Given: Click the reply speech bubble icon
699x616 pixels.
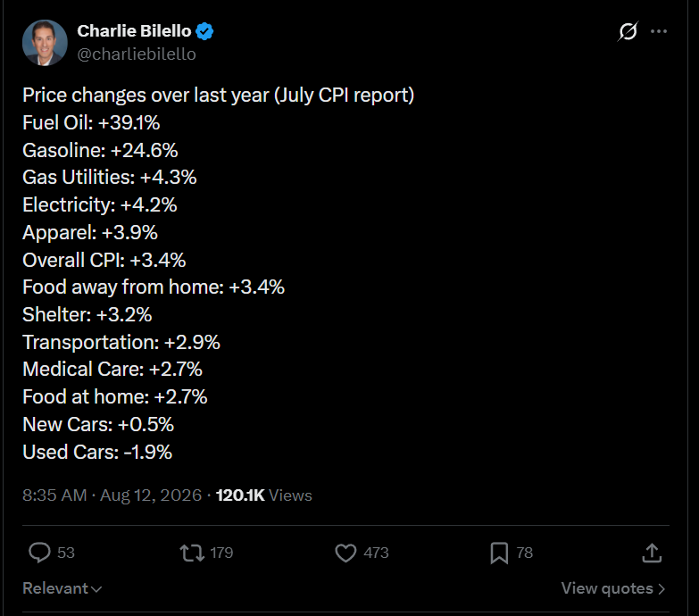Looking at the screenshot, I should [39, 553].
